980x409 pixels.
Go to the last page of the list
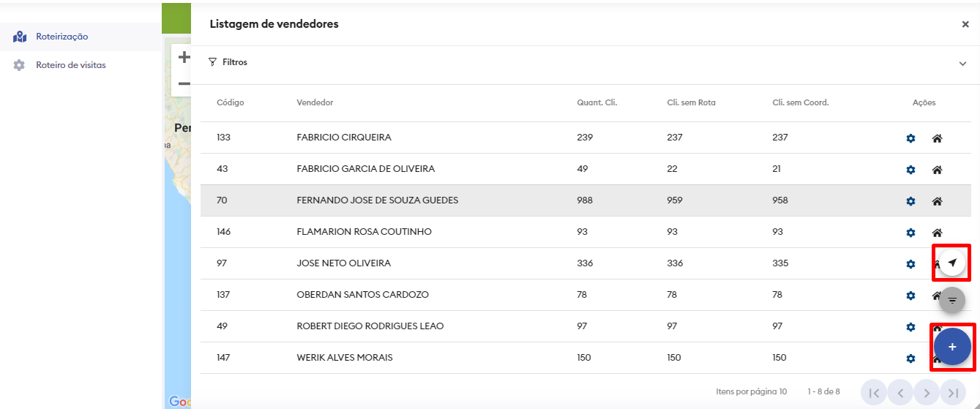(953, 393)
